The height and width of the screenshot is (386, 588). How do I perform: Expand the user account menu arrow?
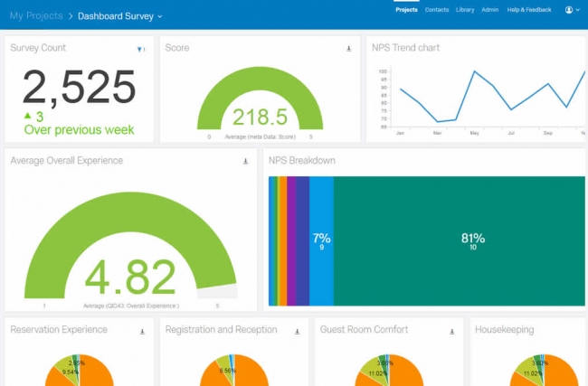(x=577, y=10)
